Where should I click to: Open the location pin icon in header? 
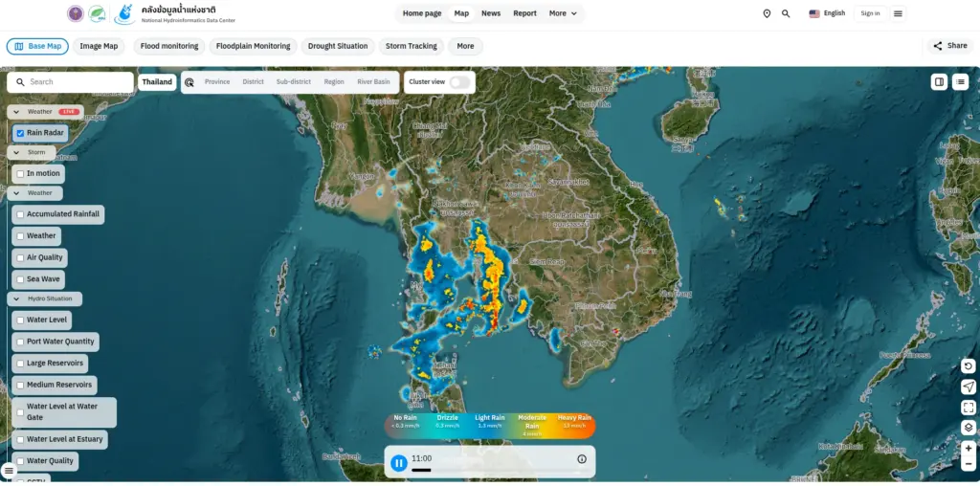pyautogui.click(x=767, y=13)
